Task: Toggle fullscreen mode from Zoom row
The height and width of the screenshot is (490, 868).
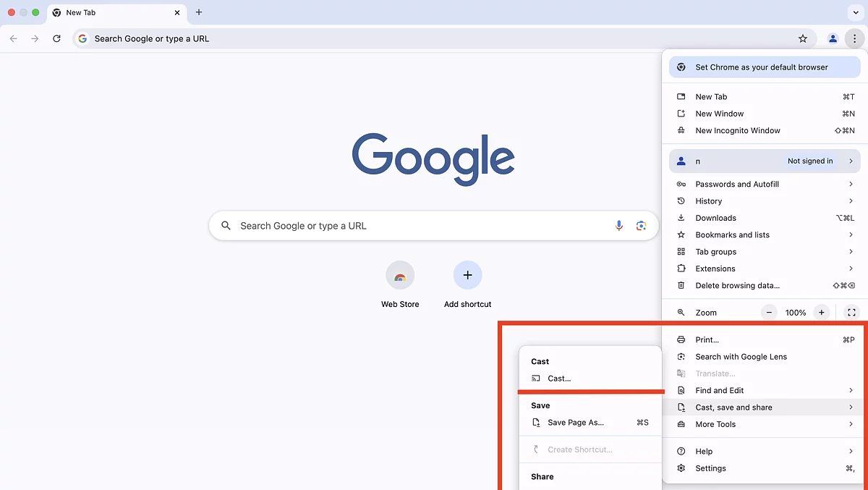Action: click(x=851, y=313)
